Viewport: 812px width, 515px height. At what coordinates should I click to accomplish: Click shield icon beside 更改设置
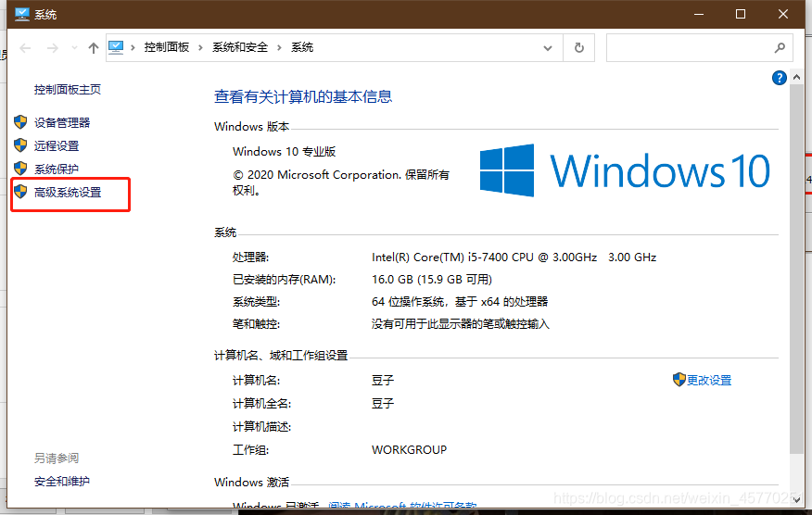pyautogui.click(x=679, y=380)
